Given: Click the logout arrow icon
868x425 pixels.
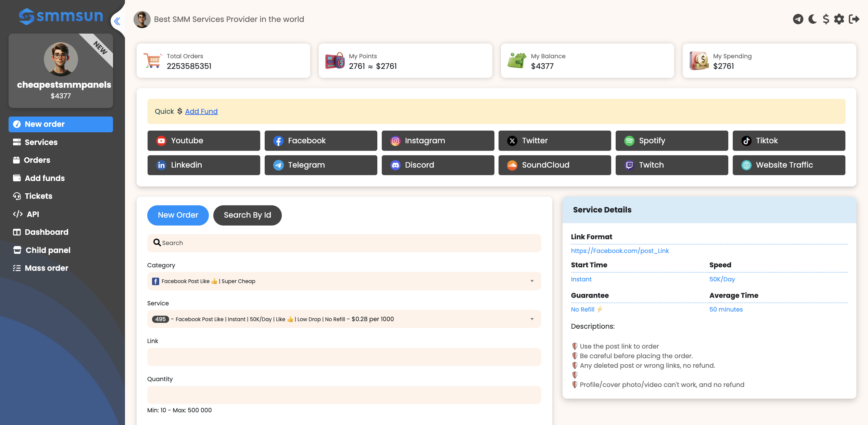Looking at the screenshot, I should click(854, 19).
